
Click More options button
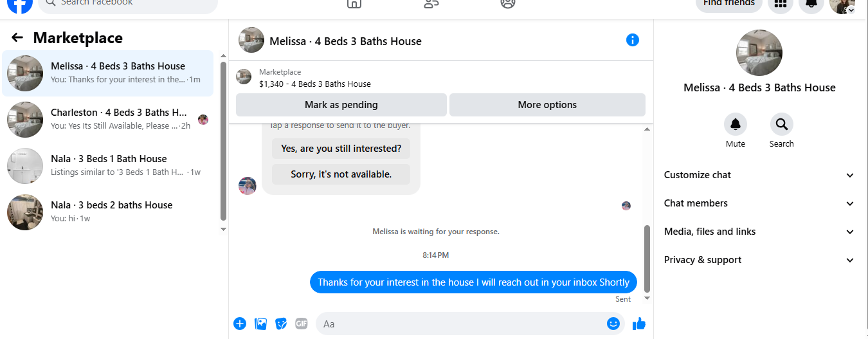tap(547, 105)
